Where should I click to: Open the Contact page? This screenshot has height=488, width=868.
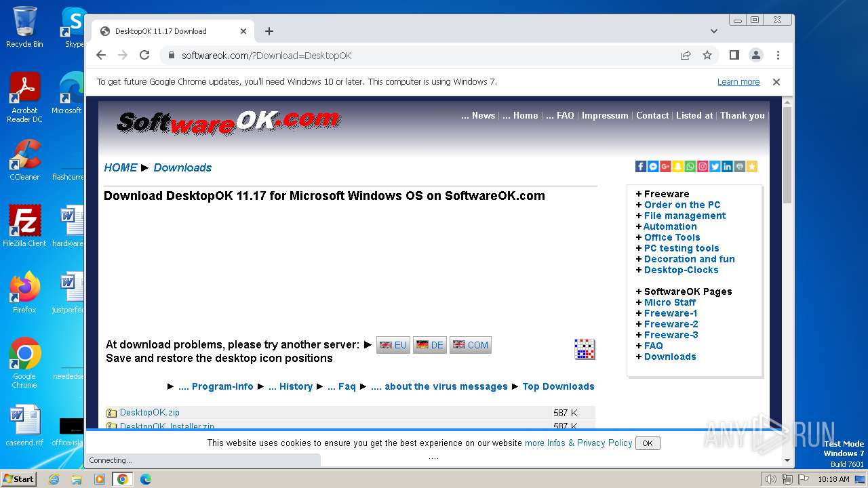coord(652,115)
